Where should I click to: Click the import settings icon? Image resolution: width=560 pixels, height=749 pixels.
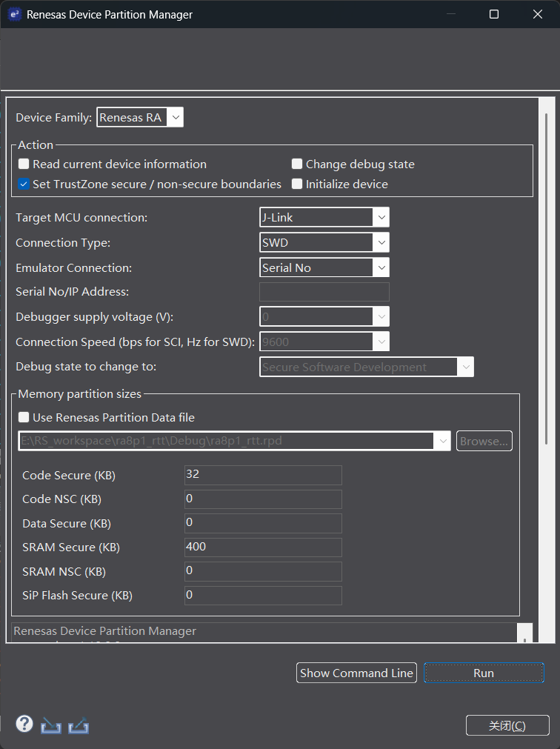coord(51,726)
